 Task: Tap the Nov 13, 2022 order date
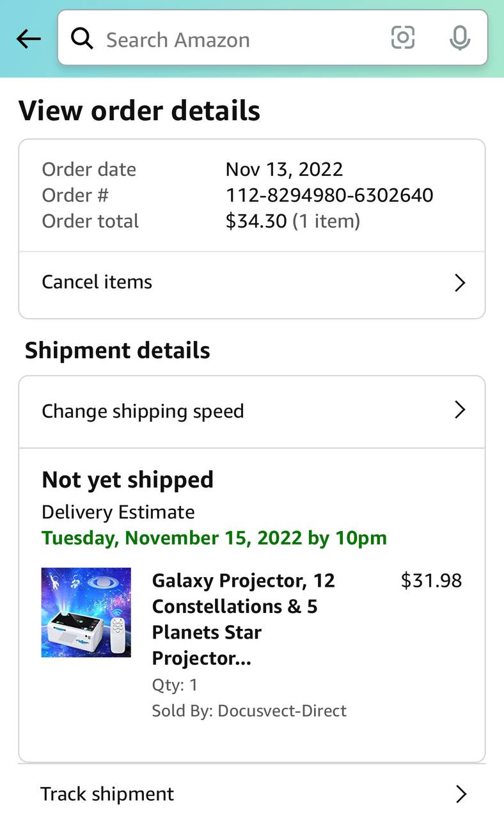(284, 170)
